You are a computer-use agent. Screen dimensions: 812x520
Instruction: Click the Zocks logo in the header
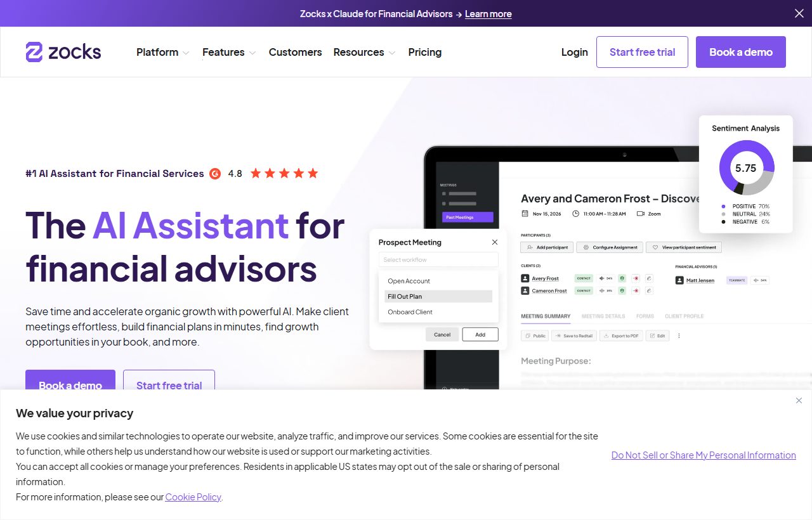click(63, 52)
